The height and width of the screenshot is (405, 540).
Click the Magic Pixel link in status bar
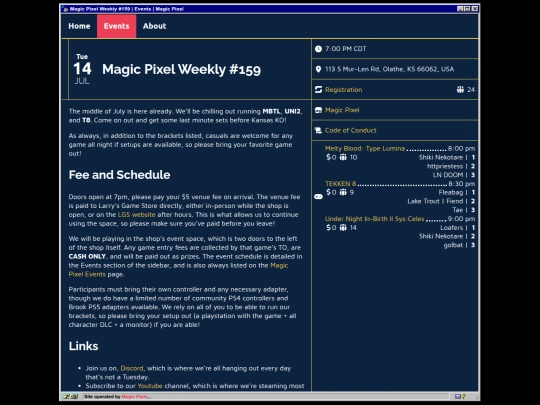136,397
